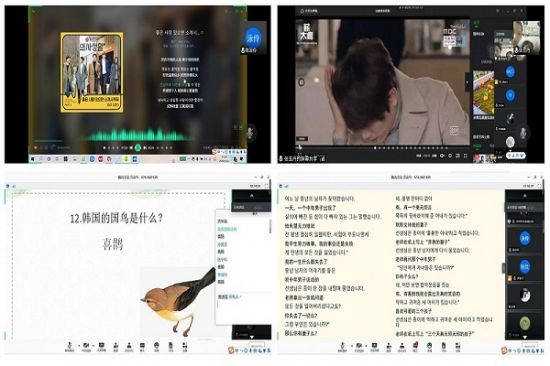Screen dimensions: 550x366
Task: Click invite icon in bottom-left meeting toolbar
Action: pyautogui.click(x=116, y=346)
